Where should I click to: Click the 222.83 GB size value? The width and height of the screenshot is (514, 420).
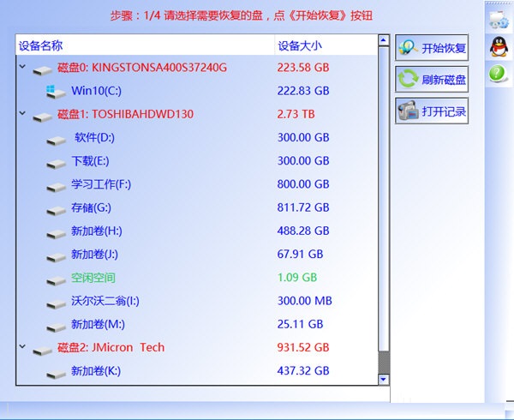[x=303, y=91]
